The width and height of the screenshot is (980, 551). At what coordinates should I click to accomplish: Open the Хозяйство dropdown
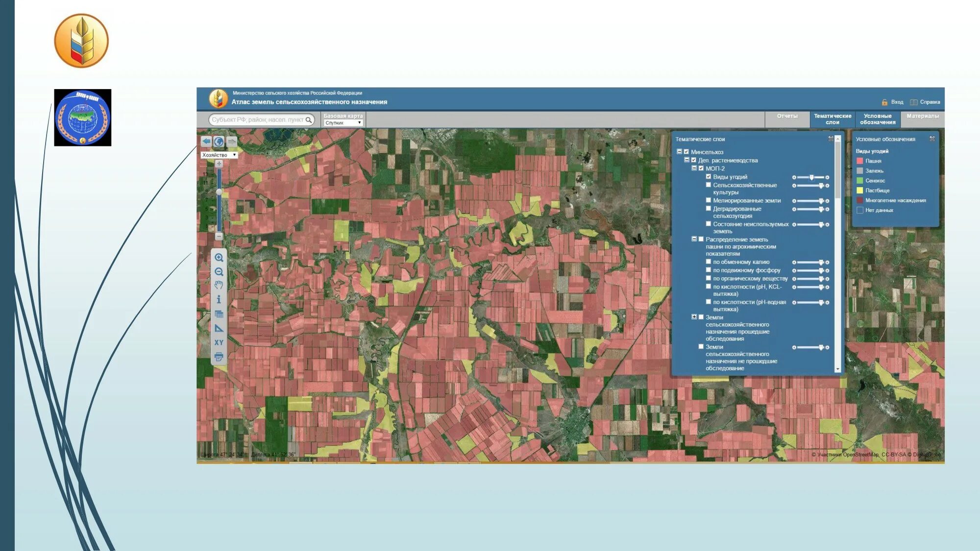pos(219,155)
